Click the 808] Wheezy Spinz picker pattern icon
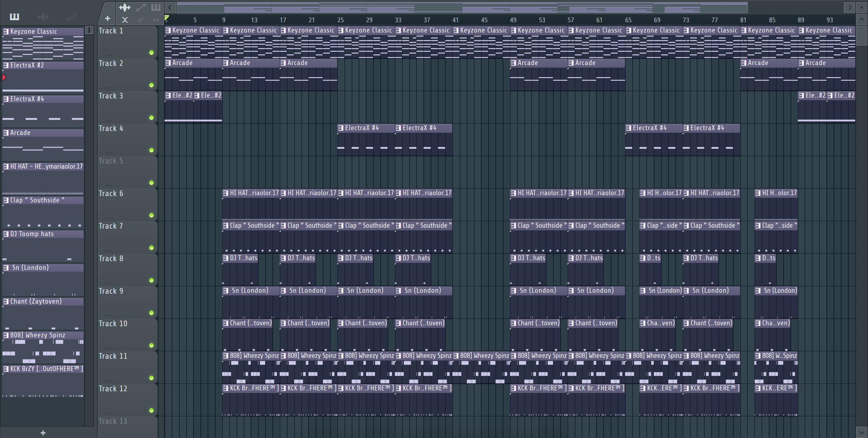 tap(6, 335)
